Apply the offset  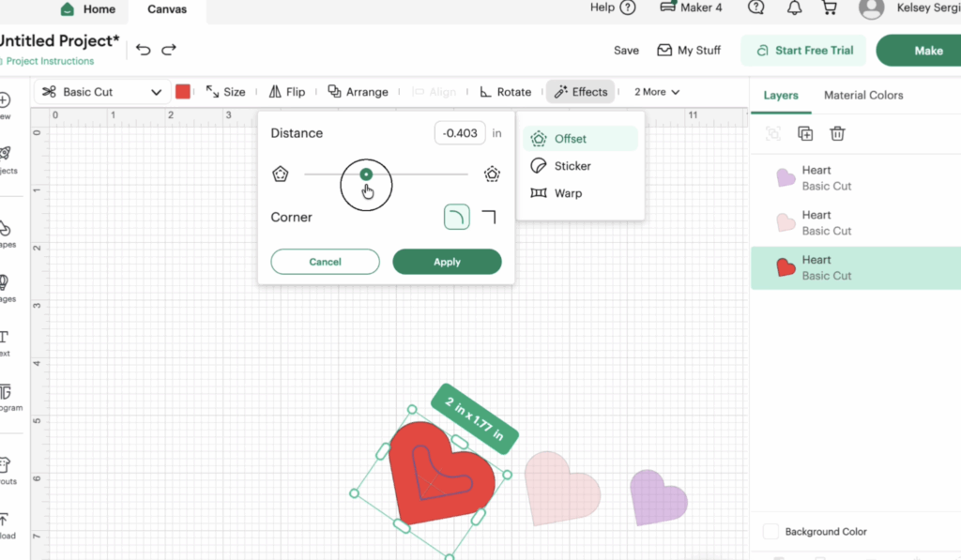[447, 262]
